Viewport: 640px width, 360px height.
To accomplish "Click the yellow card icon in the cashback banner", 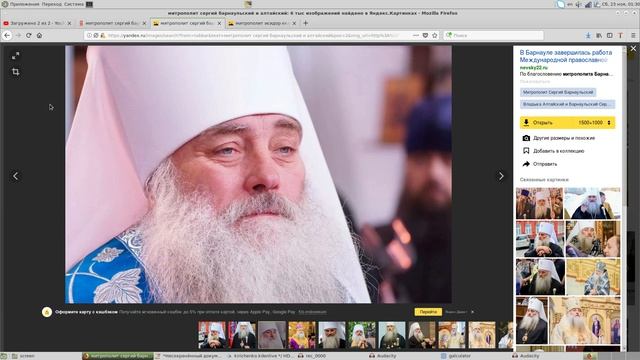I will [x=47, y=312].
